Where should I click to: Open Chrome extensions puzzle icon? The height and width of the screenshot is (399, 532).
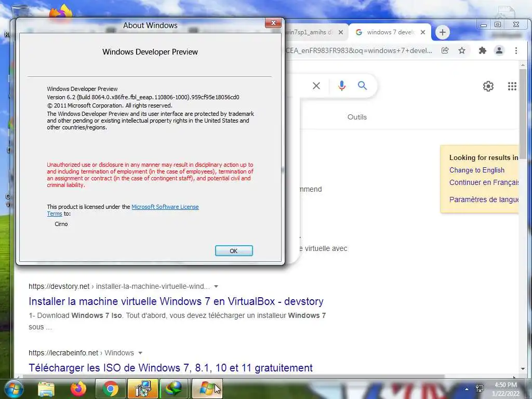(482, 50)
